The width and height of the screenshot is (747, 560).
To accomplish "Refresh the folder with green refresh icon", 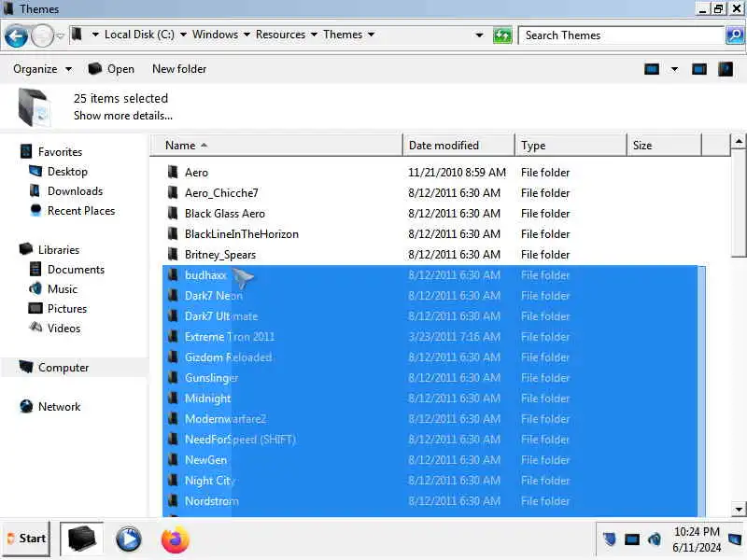I will tap(502, 35).
